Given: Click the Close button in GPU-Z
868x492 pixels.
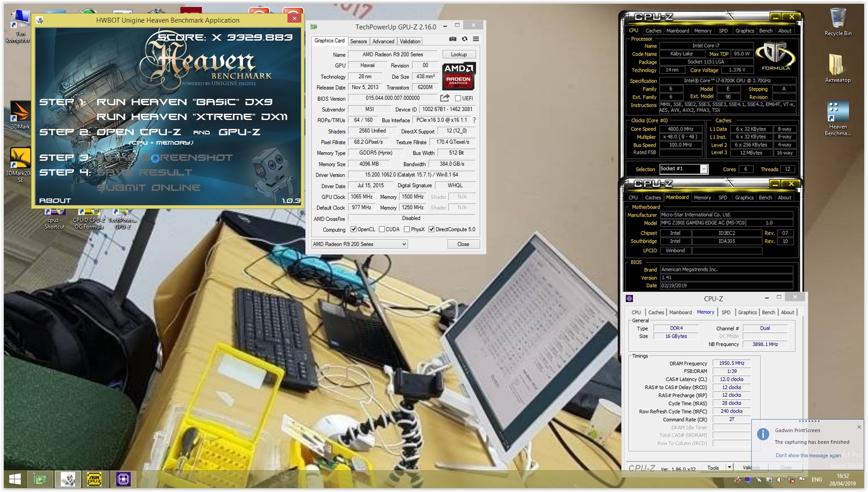Looking at the screenshot, I should 463,244.
